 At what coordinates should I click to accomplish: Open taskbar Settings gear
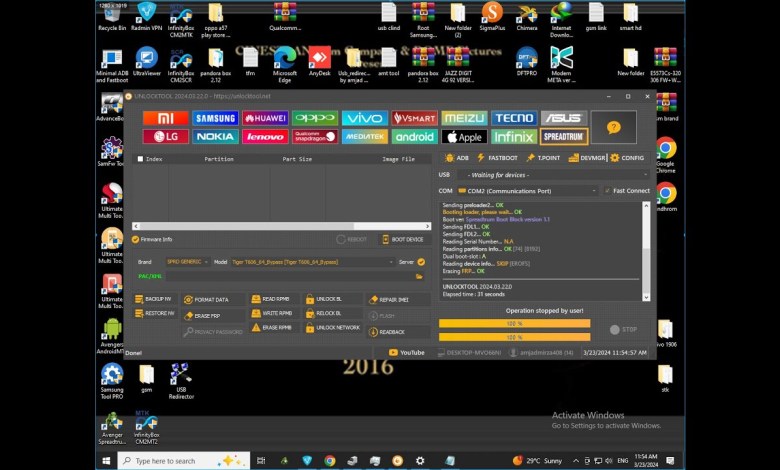pyautogui.click(x=420, y=461)
